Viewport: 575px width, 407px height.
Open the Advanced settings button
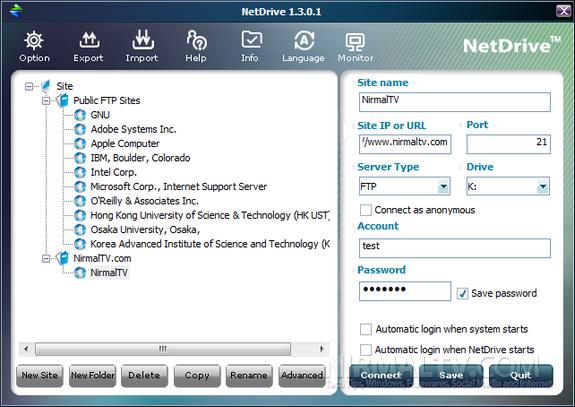click(302, 375)
